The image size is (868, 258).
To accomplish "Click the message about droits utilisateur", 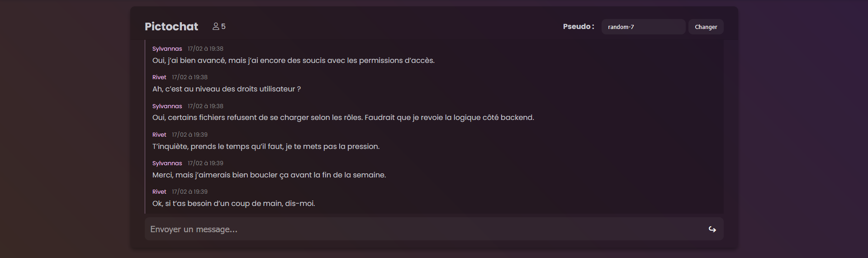I will (227, 89).
